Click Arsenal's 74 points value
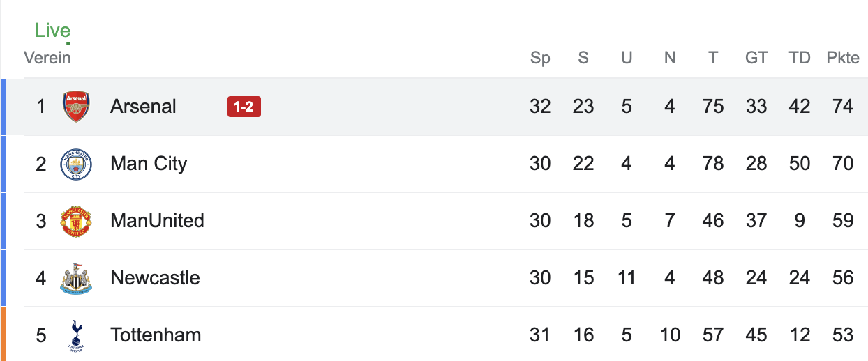This screenshot has width=868, height=361. pyautogui.click(x=843, y=107)
